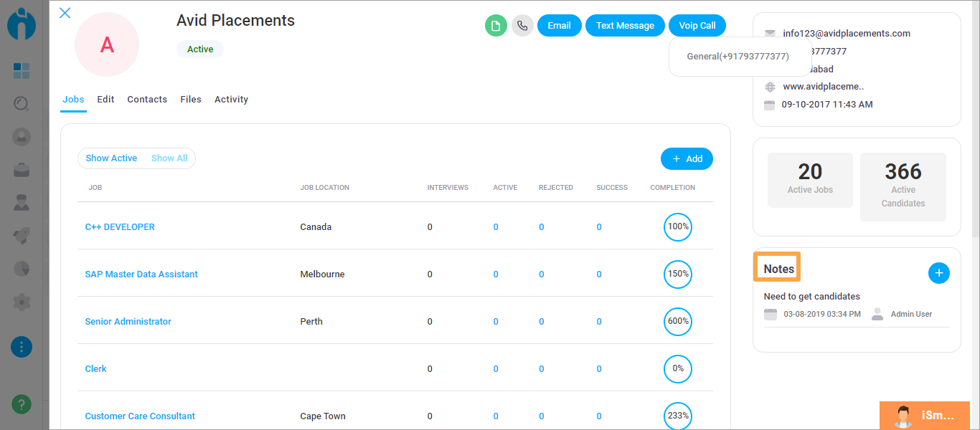980x430 pixels.
Task: Add a new note with plus button
Action: [x=939, y=273]
